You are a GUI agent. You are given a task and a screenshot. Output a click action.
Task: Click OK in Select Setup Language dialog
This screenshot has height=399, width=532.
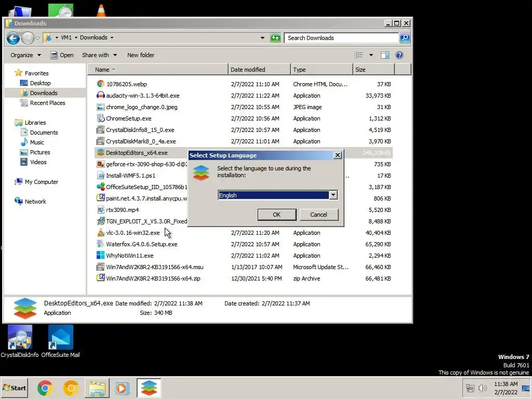click(276, 215)
